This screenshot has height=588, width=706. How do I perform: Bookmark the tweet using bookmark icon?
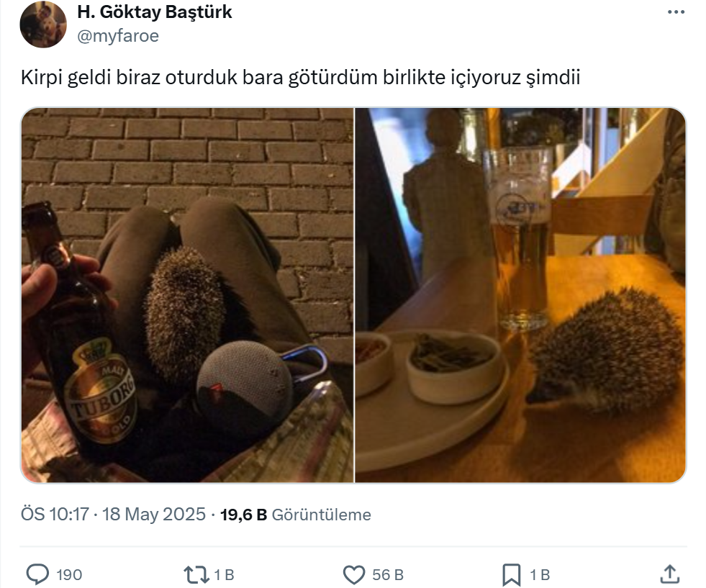[x=512, y=575]
